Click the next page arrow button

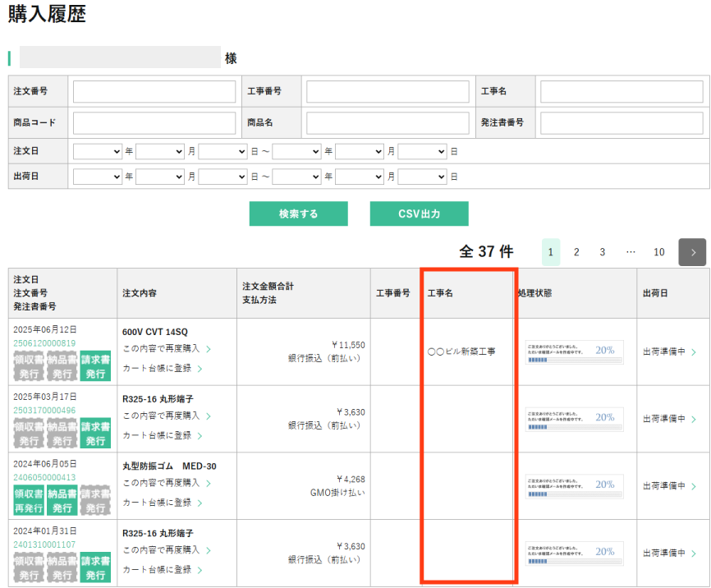pyautogui.click(x=692, y=252)
